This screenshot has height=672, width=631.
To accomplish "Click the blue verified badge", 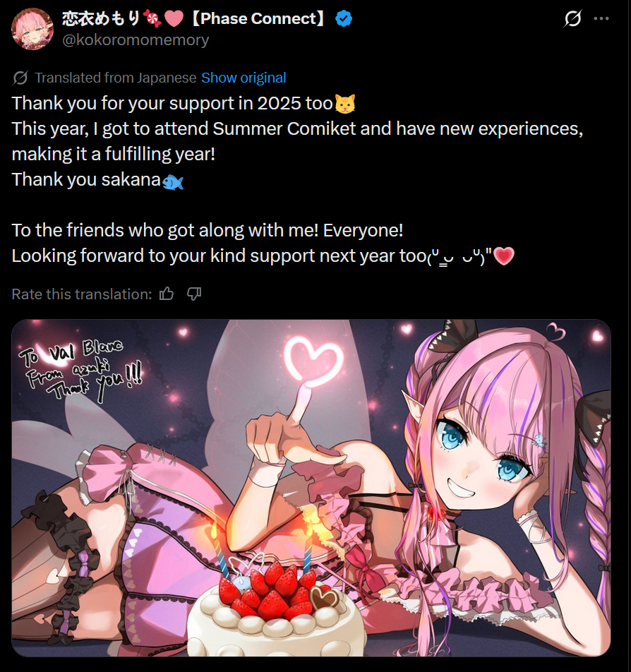I will pyautogui.click(x=343, y=18).
